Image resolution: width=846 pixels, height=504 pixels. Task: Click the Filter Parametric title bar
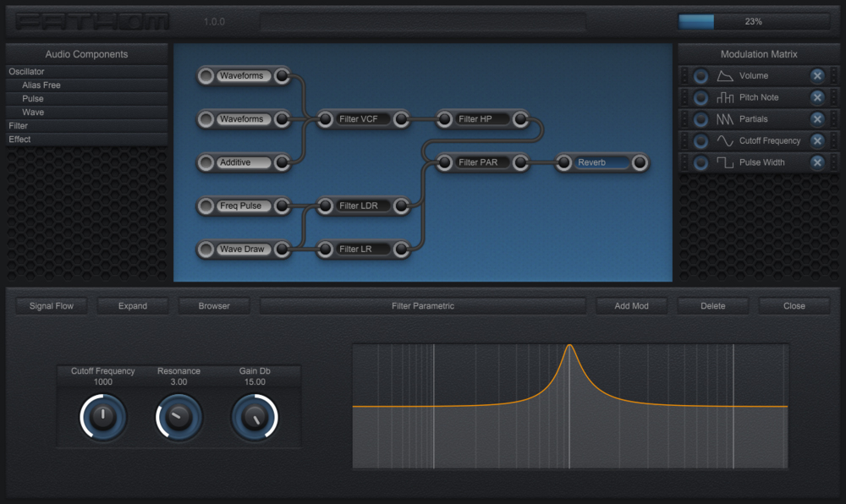[422, 305]
